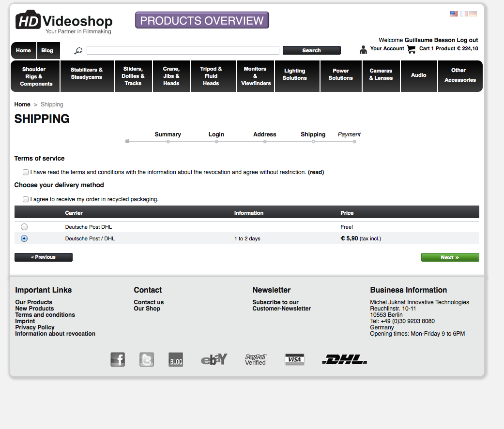The image size is (504, 429).
Task: Switch language via the US flag icon
Action: point(454,14)
